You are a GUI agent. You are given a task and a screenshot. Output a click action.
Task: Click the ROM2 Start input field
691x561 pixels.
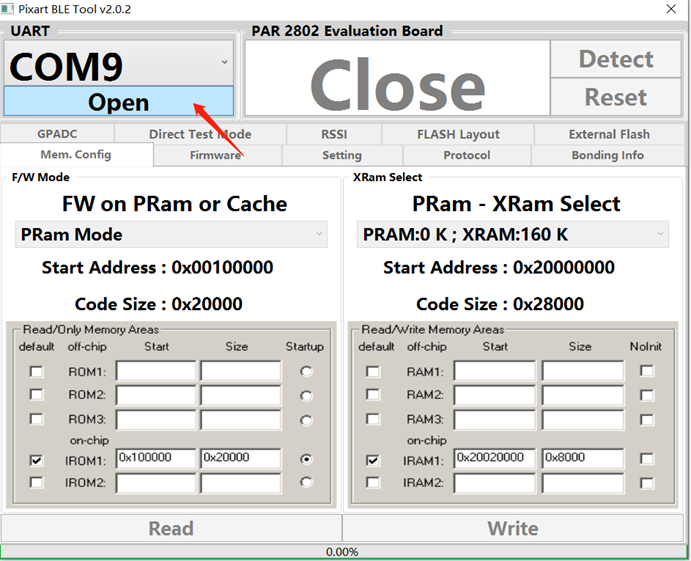click(x=156, y=395)
